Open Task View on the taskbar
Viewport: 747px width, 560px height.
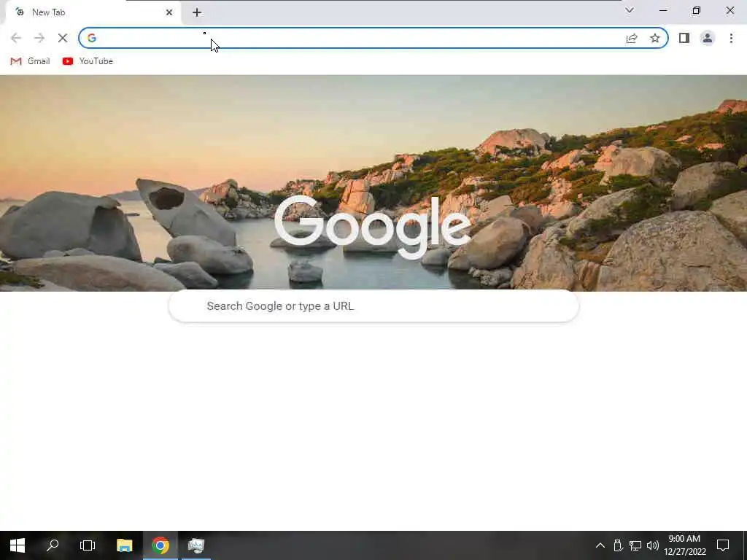pyautogui.click(x=88, y=545)
